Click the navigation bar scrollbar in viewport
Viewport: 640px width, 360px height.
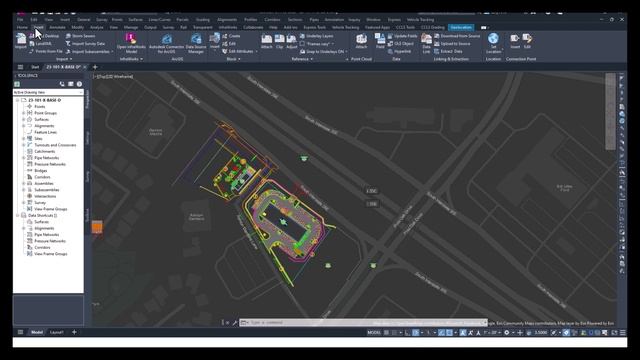[610, 111]
